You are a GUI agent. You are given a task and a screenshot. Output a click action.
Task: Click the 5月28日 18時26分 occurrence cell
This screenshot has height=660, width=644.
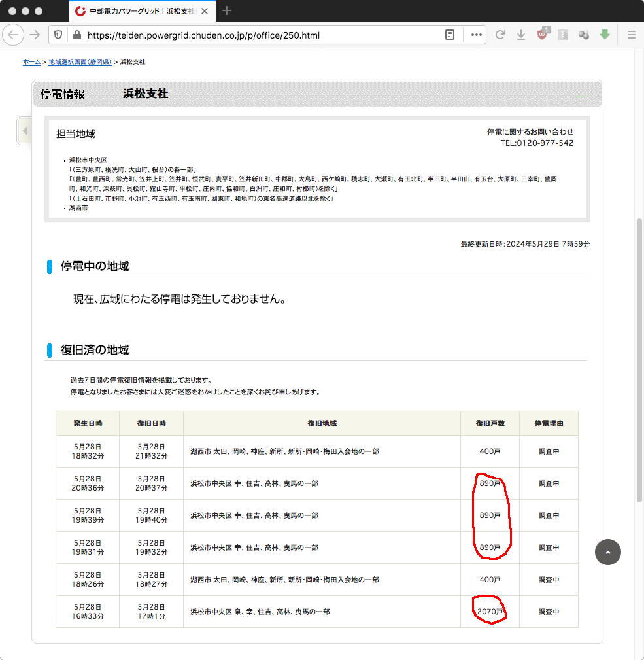click(x=88, y=579)
